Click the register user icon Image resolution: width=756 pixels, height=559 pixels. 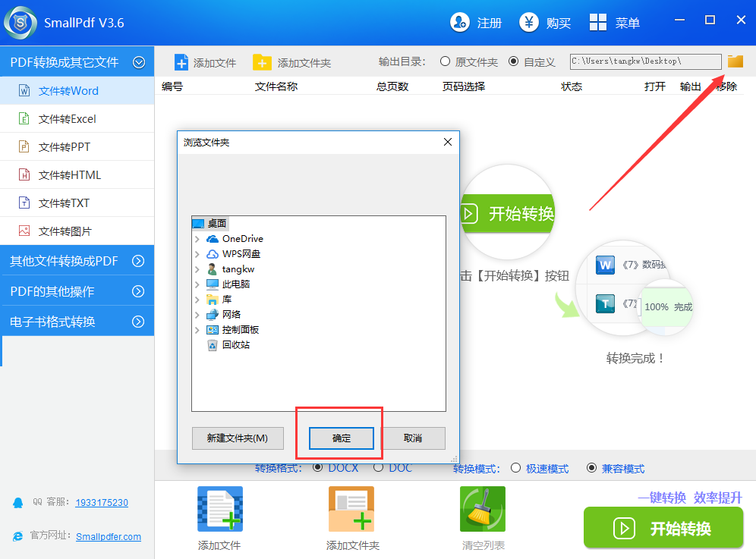click(x=460, y=23)
